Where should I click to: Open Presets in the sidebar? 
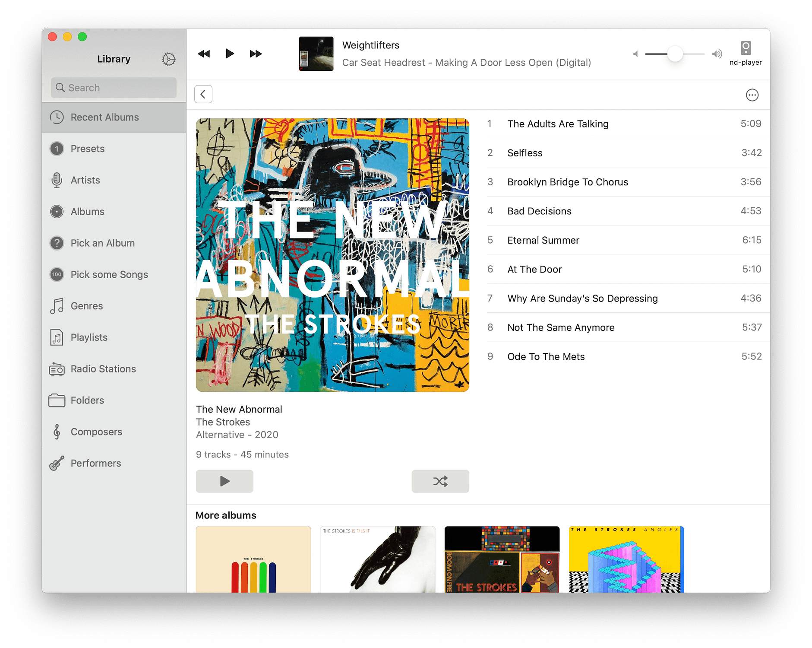click(x=114, y=149)
